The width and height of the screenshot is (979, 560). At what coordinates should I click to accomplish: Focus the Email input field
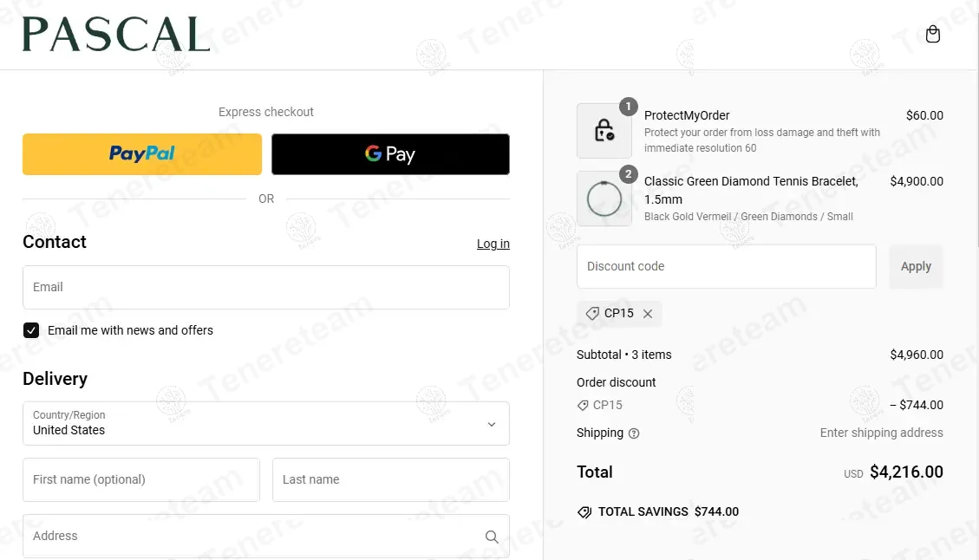[x=265, y=287]
